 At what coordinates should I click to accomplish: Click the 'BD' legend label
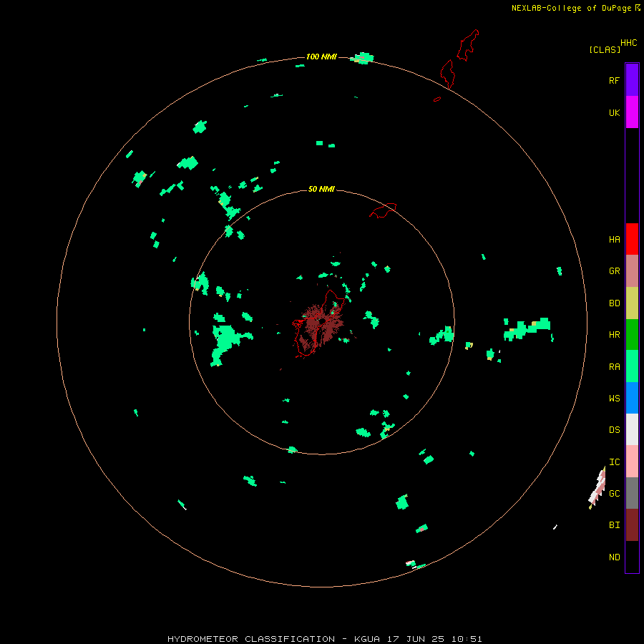coord(614,303)
